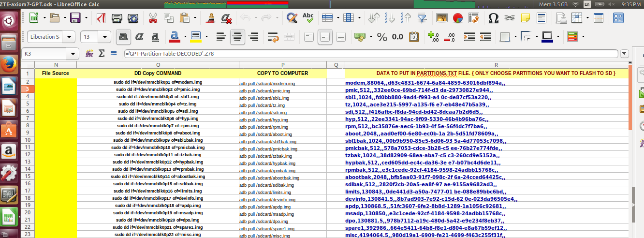
Task: Toggle italic formatting
Action: click(139, 37)
